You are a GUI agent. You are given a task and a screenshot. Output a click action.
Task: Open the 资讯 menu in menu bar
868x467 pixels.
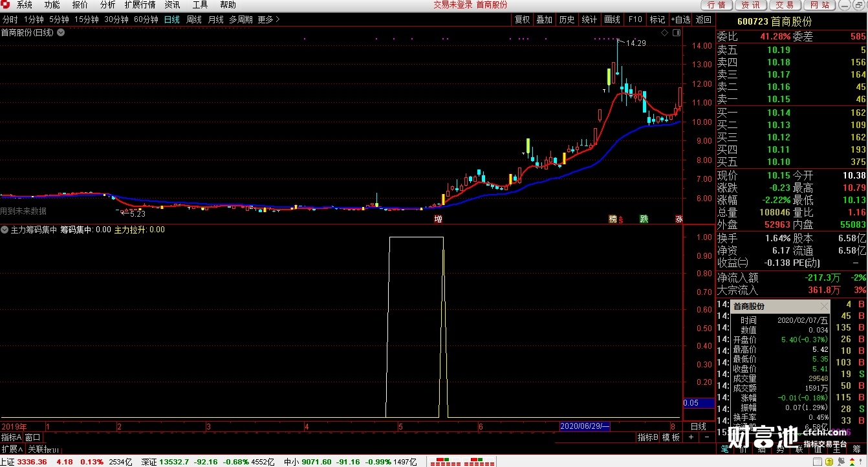[x=172, y=5]
